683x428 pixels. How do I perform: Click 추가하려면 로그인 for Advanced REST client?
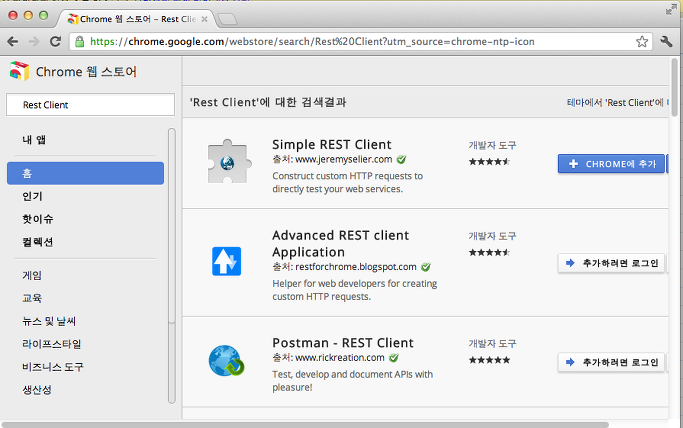pyautogui.click(x=611, y=263)
